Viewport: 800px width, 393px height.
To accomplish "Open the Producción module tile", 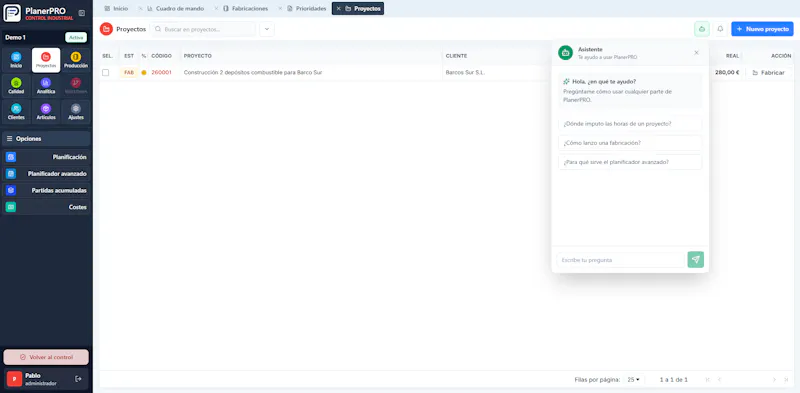I will [76, 60].
